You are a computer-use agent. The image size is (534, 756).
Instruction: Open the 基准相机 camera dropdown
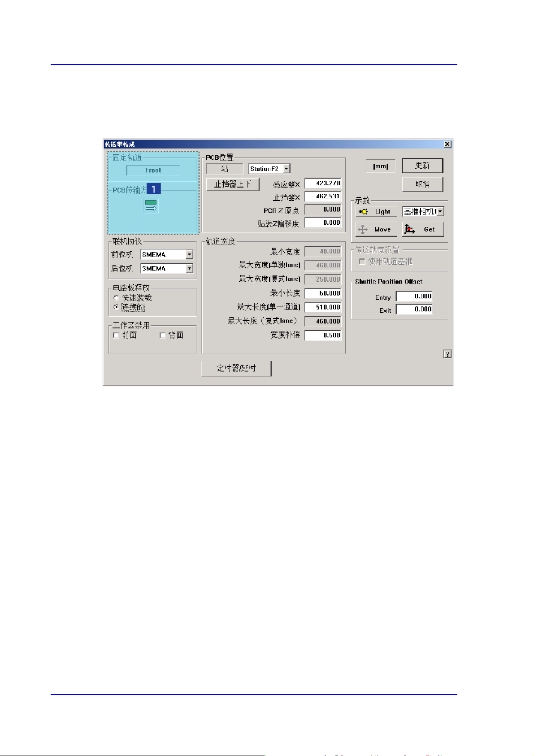[x=440, y=211]
